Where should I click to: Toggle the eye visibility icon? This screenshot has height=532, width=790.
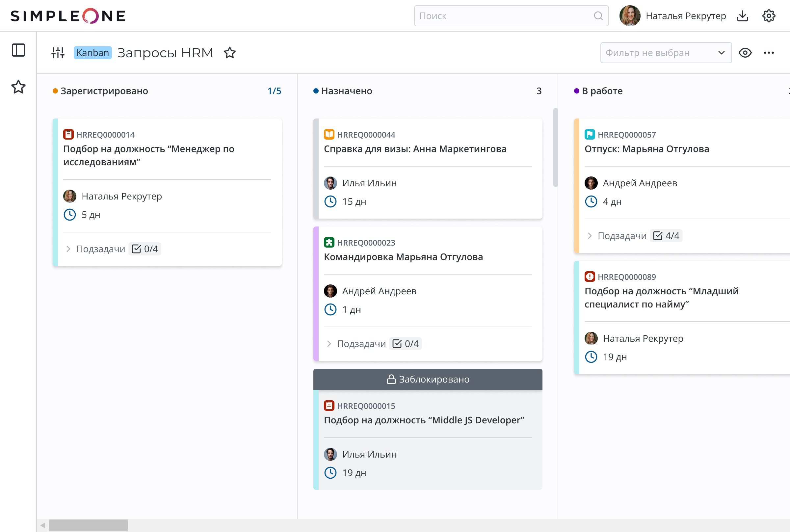(745, 53)
